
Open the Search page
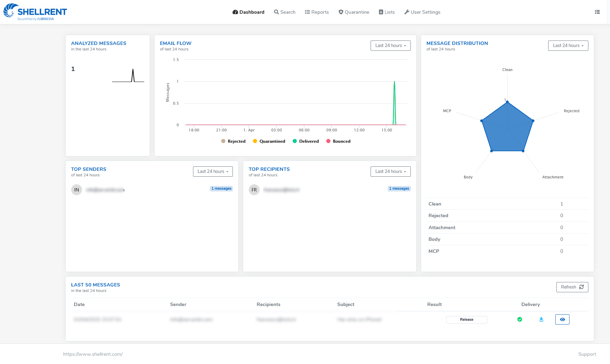click(x=285, y=12)
